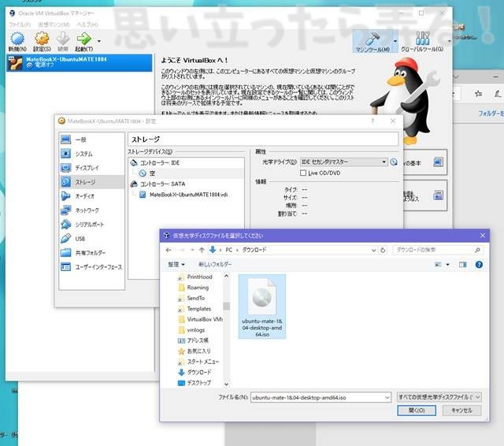
Task: Open General (一般) settings category
Action: 91,139
